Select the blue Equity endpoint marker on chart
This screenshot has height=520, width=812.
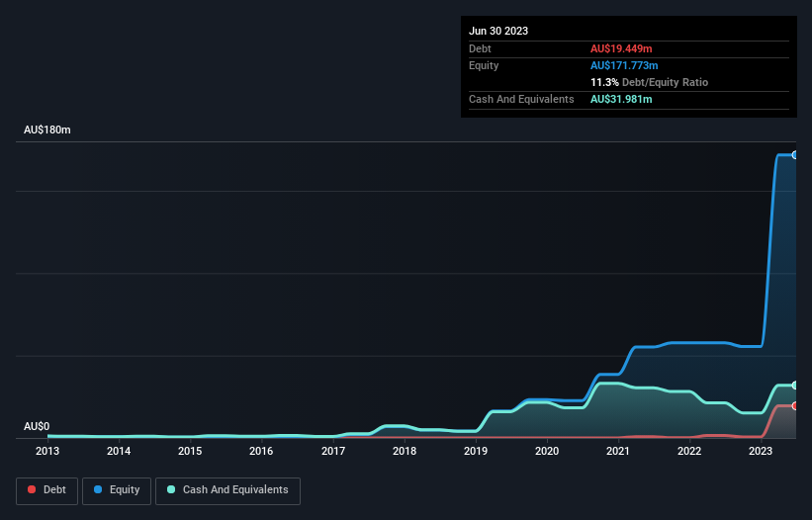pyautogui.click(x=794, y=154)
